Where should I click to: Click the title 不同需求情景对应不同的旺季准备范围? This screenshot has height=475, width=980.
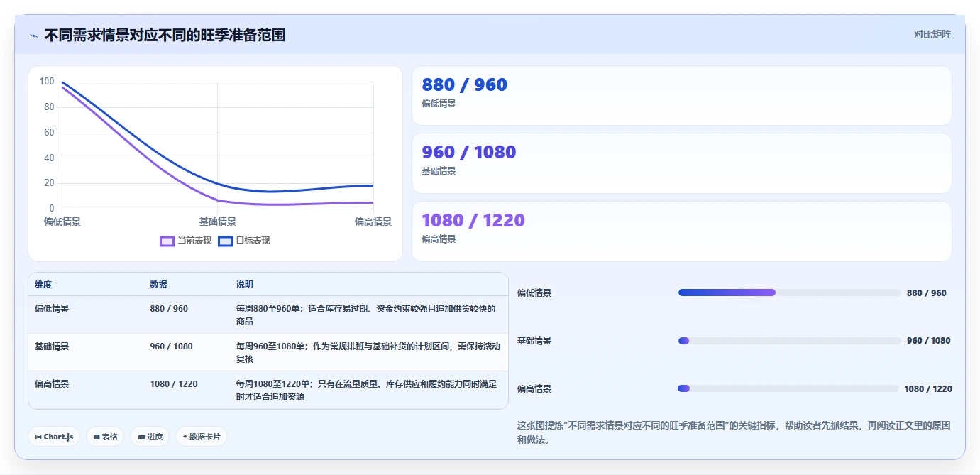(x=165, y=35)
